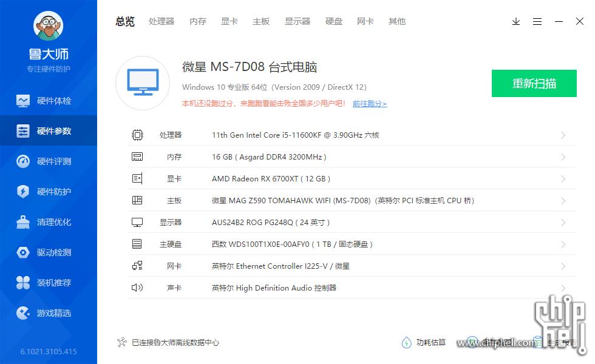595x364 pixels.
Task: Click the 鲁大师 avatar logo
Action: [48, 26]
